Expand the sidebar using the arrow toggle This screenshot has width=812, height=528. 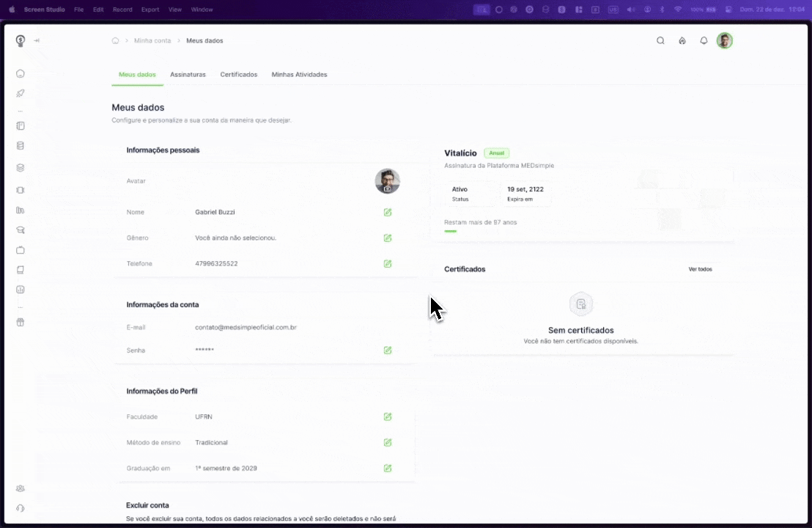(x=37, y=41)
